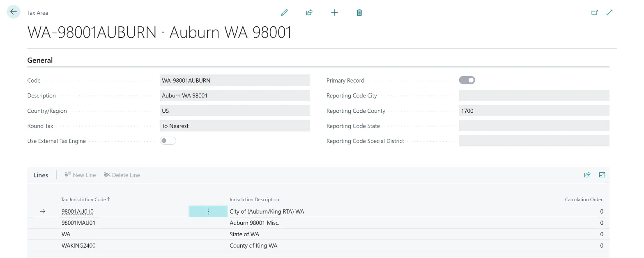The width and height of the screenshot is (644, 258).
Task: Select the WA jurisdiction code cell
Action: tap(66, 234)
